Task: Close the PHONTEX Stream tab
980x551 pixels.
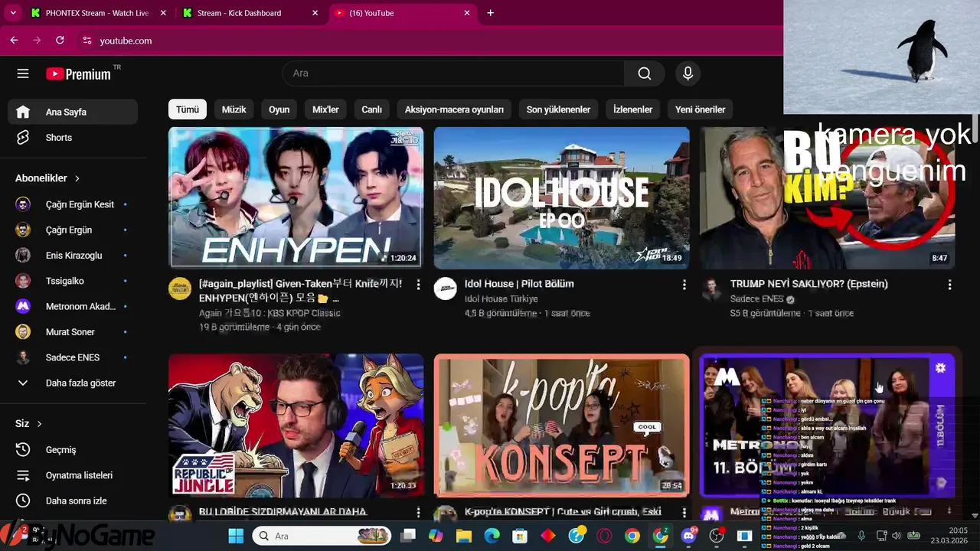Action: [163, 13]
